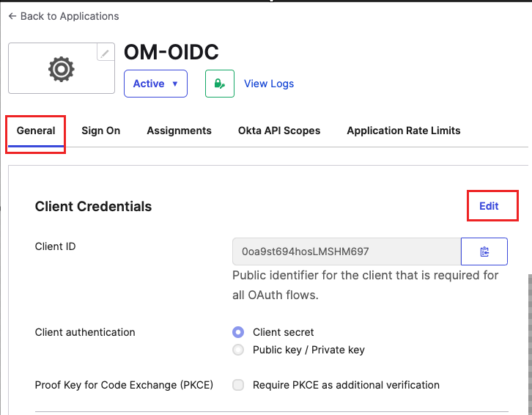Click the dropdown arrow next to Active
Screen dimensions: 532x415
tap(175, 84)
